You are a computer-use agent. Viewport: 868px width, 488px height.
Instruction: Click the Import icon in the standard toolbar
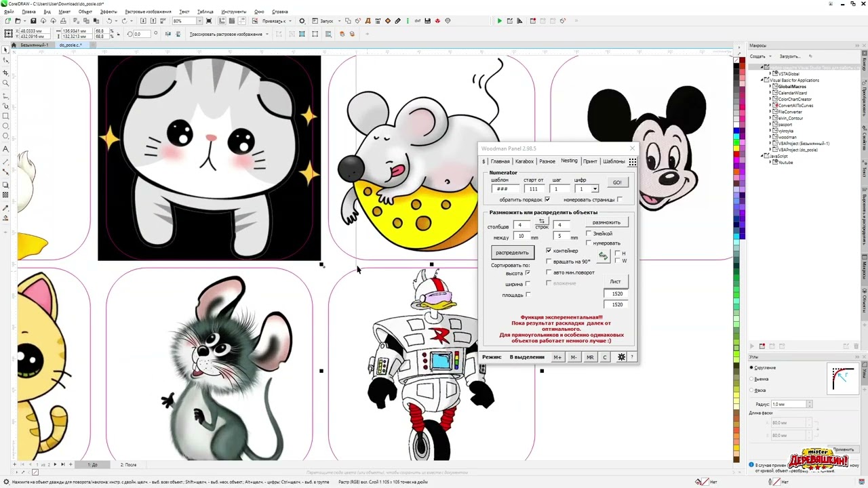point(142,21)
